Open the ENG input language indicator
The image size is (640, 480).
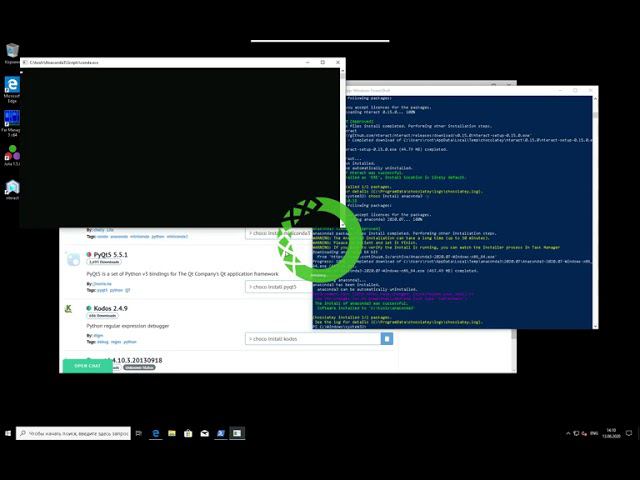[594, 433]
